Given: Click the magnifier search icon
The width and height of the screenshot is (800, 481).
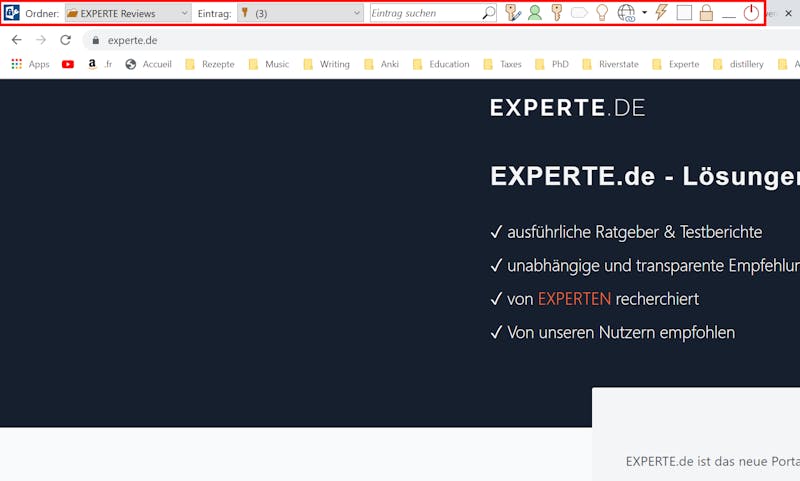Looking at the screenshot, I should coord(488,13).
